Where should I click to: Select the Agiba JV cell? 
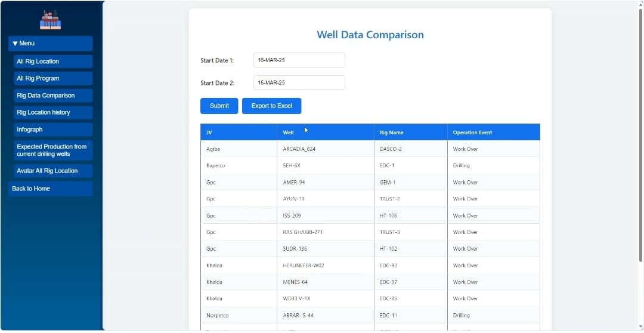(x=239, y=149)
